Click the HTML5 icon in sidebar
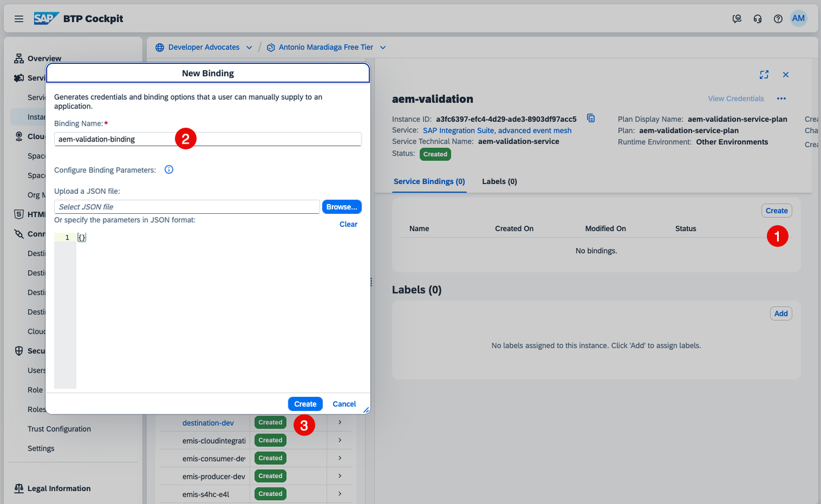821x504 pixels. tap(19, 214)
